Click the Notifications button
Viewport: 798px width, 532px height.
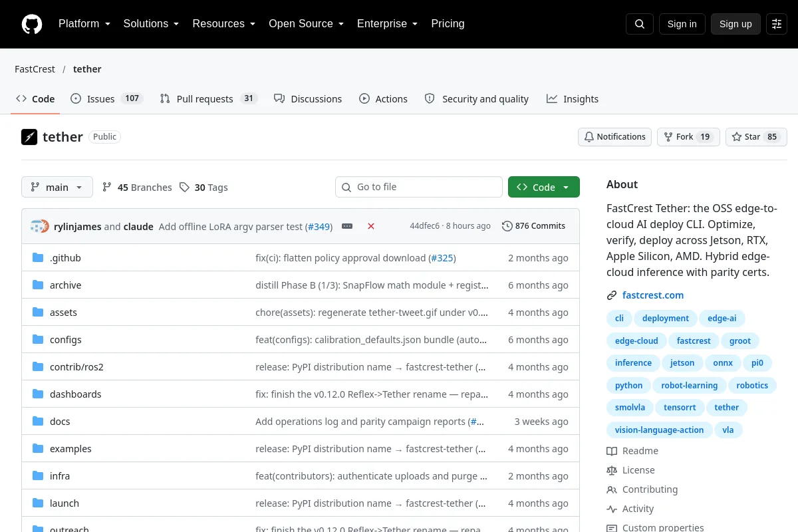tap(615, 137)
